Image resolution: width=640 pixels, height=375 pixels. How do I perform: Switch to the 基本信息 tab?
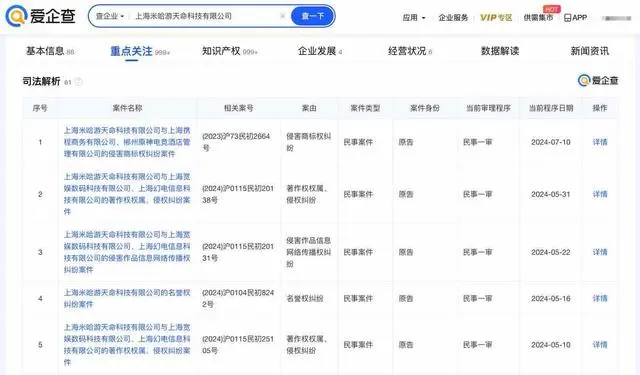[x=50, y=51]
